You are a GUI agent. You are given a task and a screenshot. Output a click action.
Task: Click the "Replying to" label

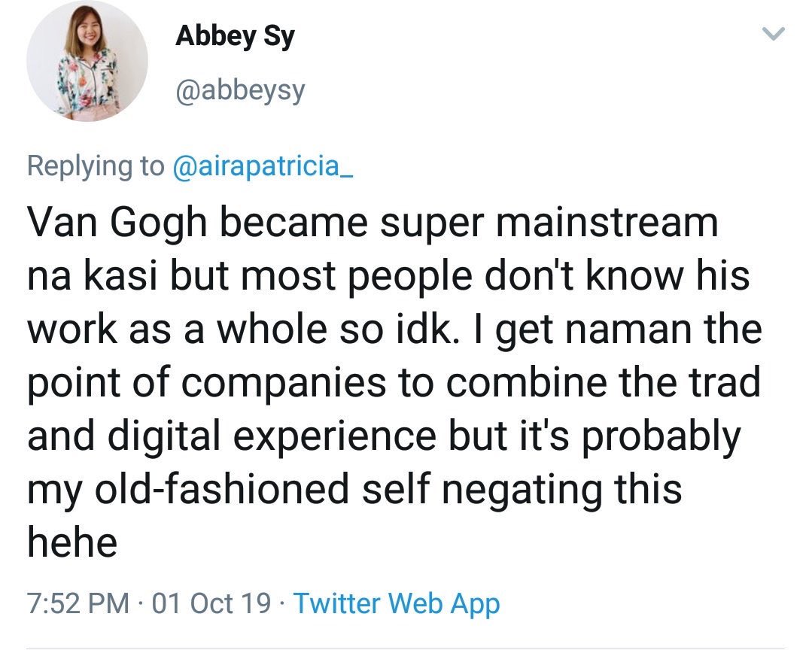[95, 166]
